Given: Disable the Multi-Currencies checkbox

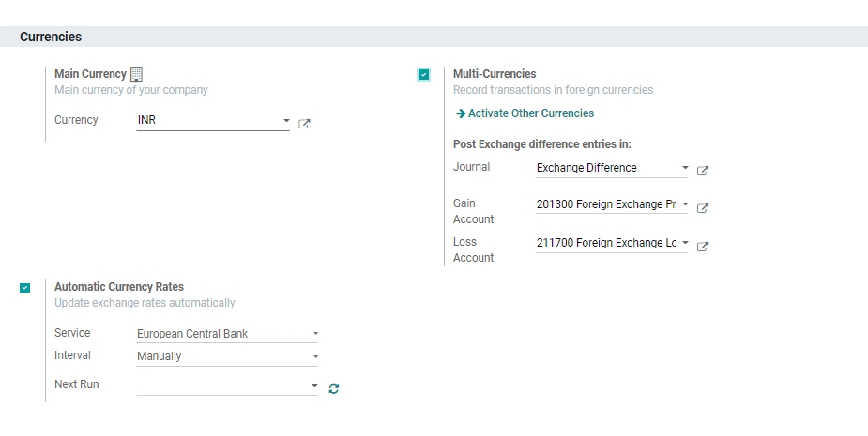Looking at the screenshot, I should [x=424, y=74].
